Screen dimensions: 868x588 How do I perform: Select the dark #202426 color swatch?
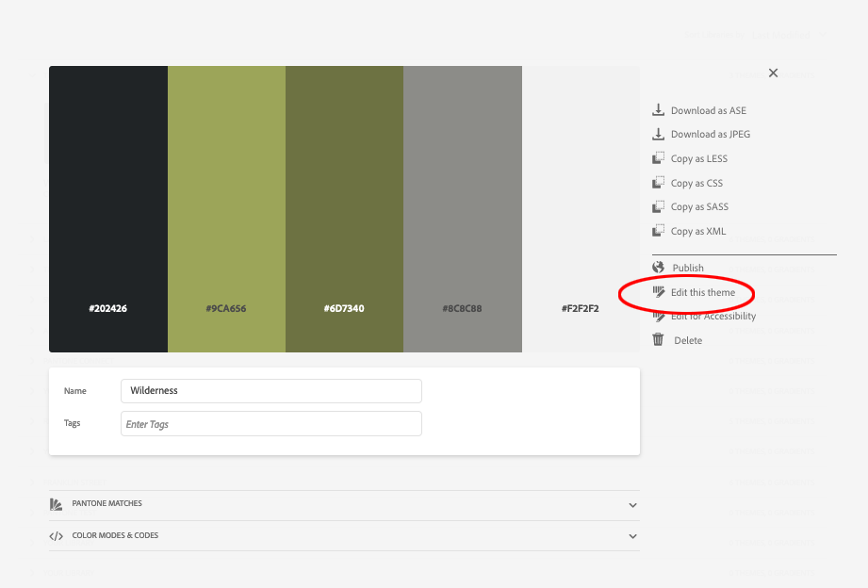click(107, 209)
